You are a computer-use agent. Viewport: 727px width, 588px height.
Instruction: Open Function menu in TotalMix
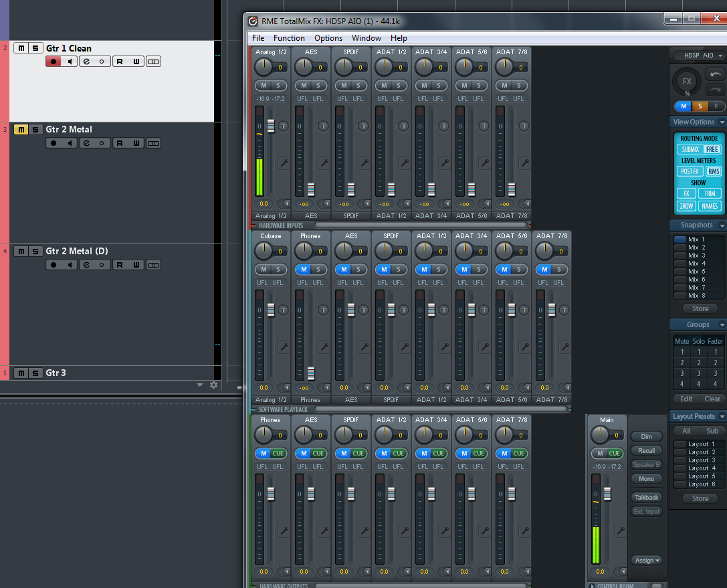290,38
